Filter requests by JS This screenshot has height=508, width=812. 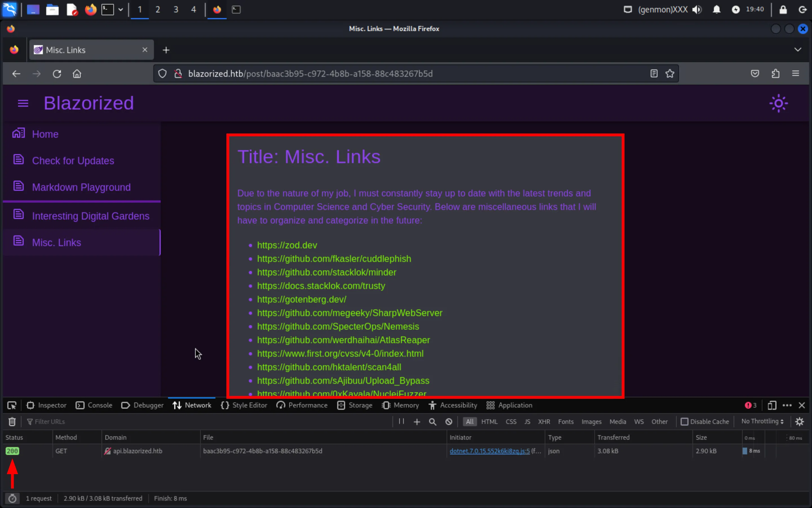tap(527, 422)
